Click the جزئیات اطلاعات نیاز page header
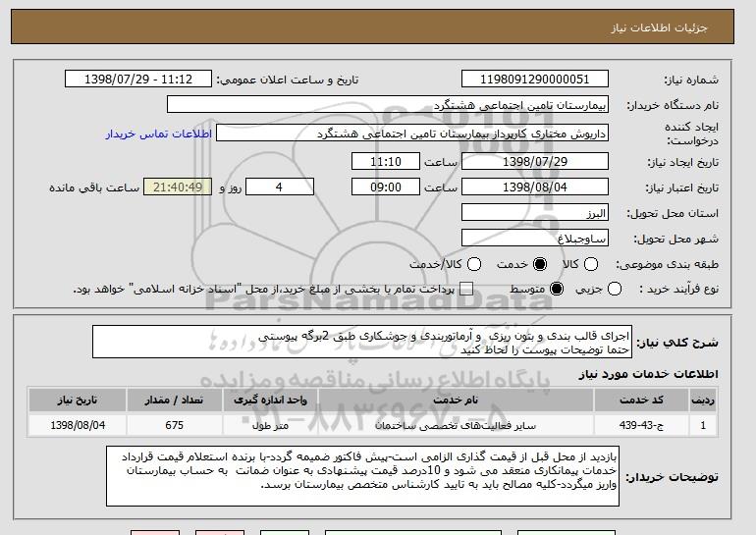The image size is (756, 535). (x=660, y=27)
